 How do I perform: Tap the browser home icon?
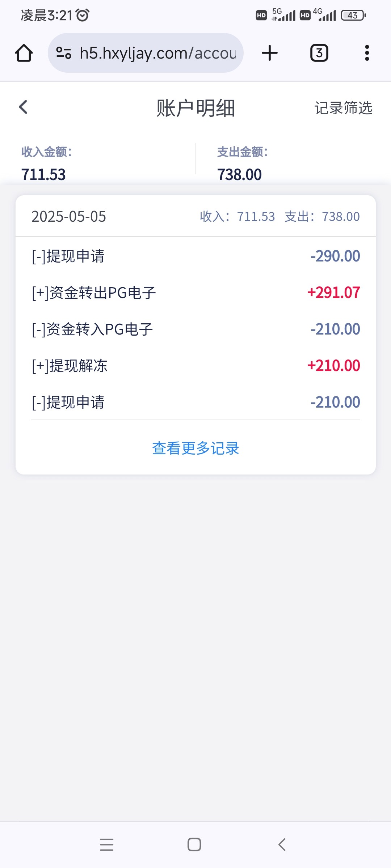(x=24, y=53)
